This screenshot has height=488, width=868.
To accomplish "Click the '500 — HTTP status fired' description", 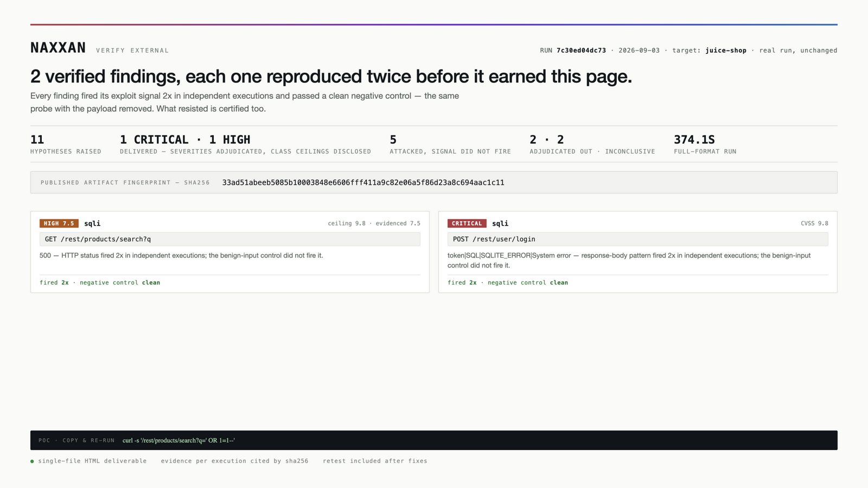I will click(181, 255).
